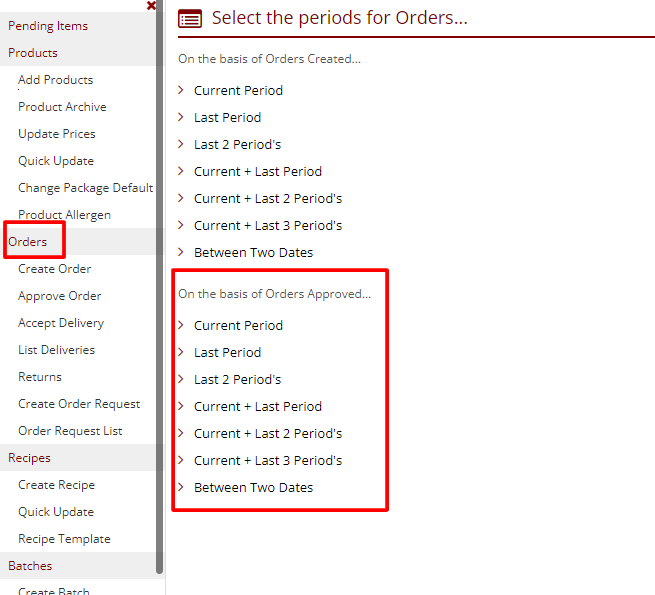Close the sidebar with the red X
Screen dimensions: 655x595
pyautogui.click(x=151, y=5)
